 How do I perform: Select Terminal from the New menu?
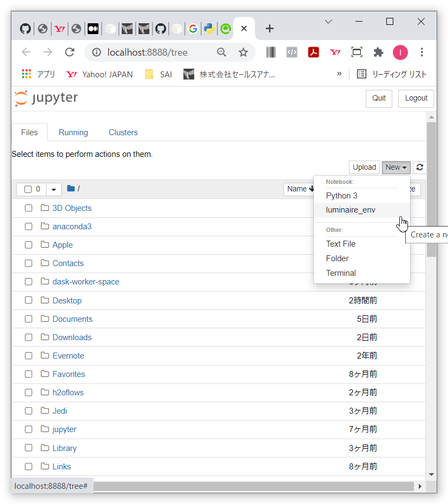pyautogui.click(x=341, y=273)
